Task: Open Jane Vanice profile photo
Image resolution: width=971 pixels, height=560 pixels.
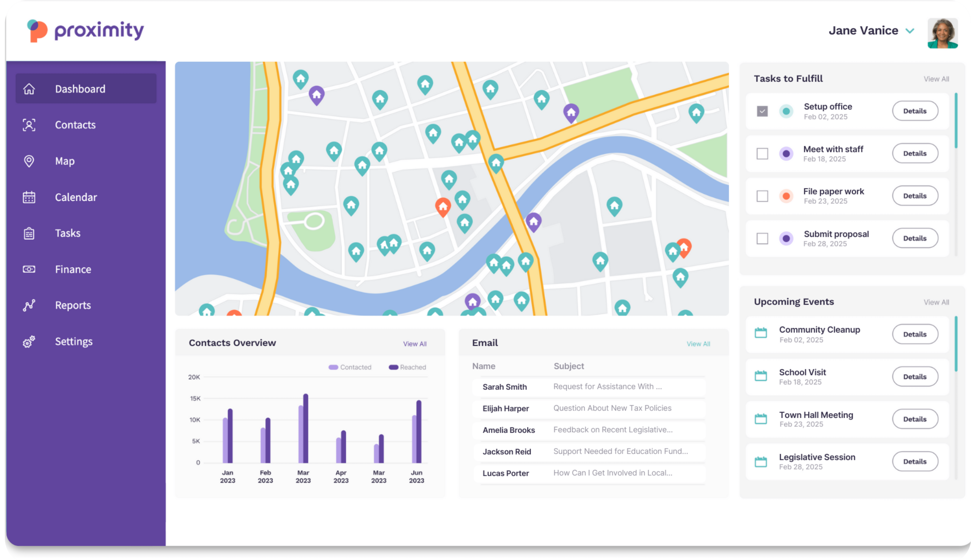Action: point(943,33)
